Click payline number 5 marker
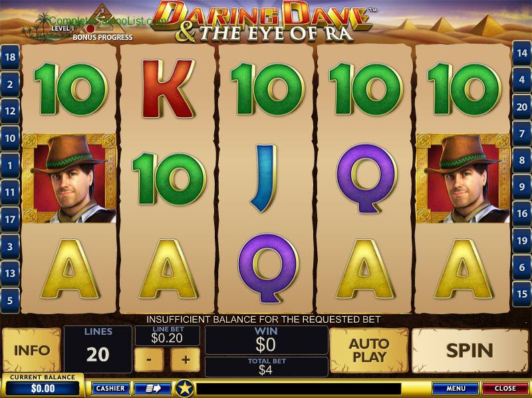The height and width of the screenshot is (398, 532). 10,301
